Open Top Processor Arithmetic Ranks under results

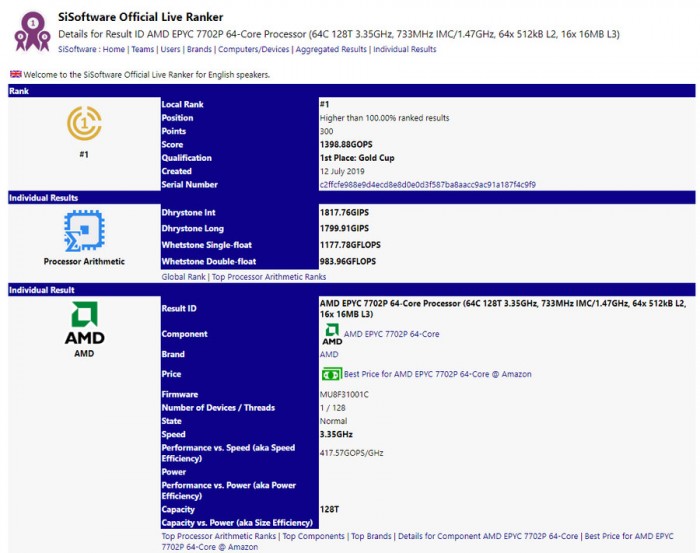click(268, 277)
